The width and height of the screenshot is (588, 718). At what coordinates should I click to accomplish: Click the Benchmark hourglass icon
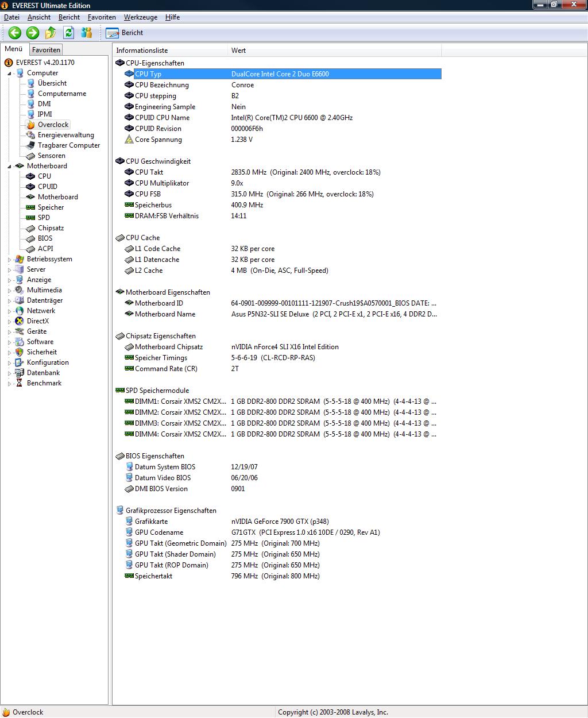click(x=20, y=383)
